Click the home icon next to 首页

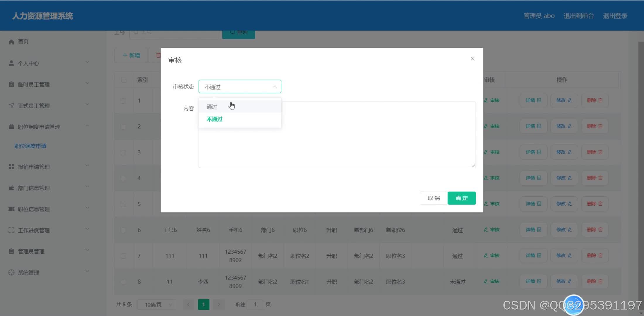(x=11, y=42)
